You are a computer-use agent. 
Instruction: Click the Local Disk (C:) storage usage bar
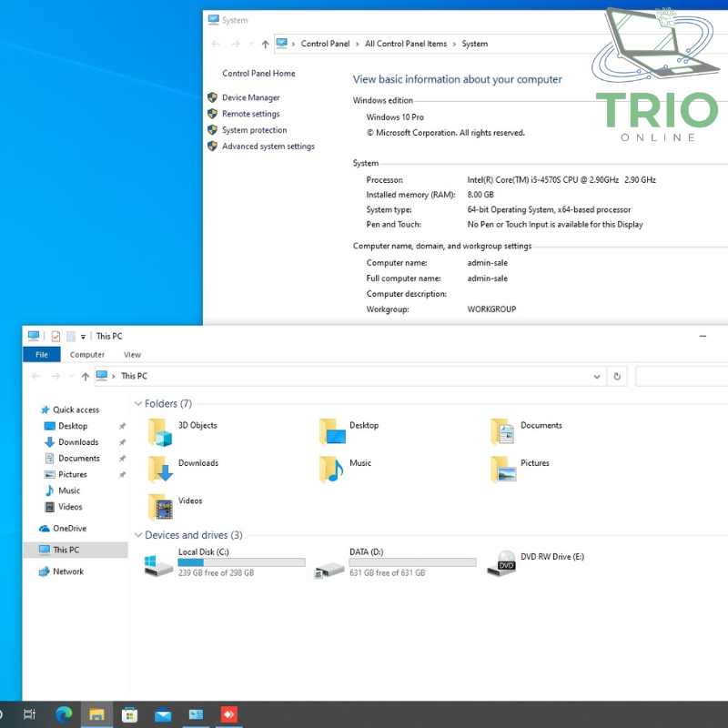pyautogui.click(x=241, y=563)
